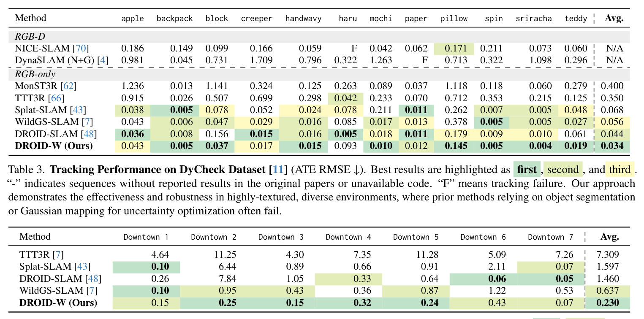Click the 'Downtown 7' column header
The height and width of the screenshot is (319, 644).
point(551,237)
